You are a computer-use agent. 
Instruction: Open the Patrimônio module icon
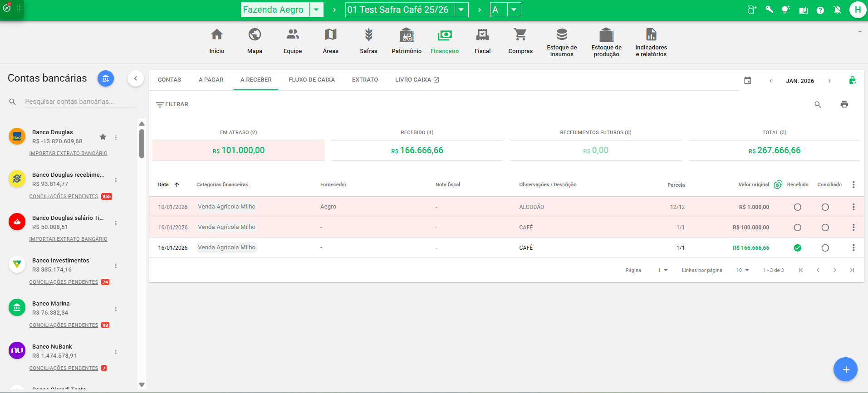point(406,35)
